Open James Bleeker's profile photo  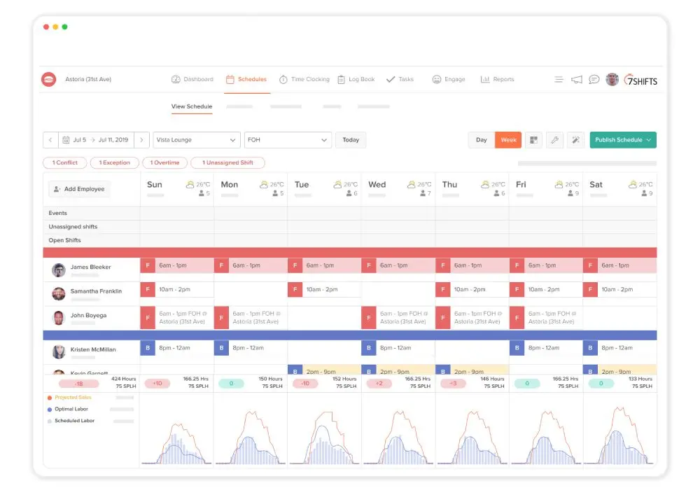pyautogui.click(x=58, y=270)
